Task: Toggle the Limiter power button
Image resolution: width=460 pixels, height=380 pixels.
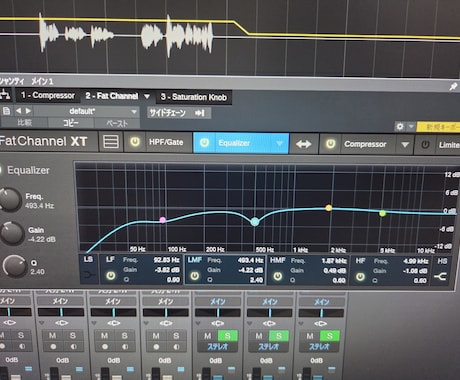Action: point(425,145)
